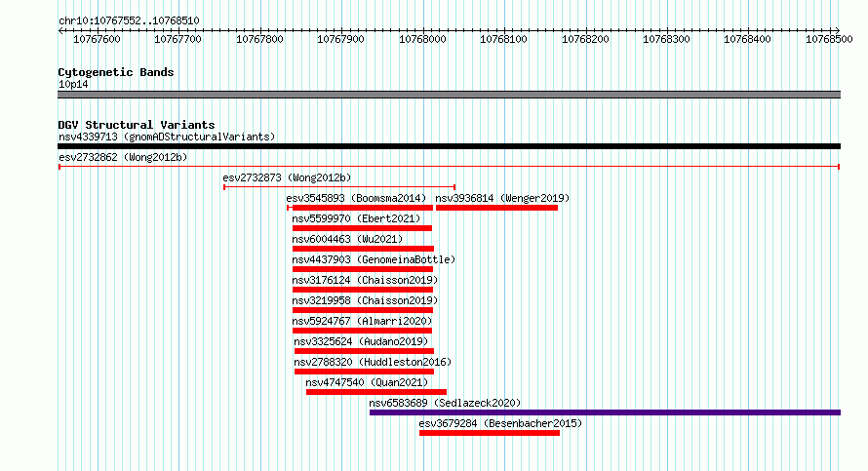Open nsv3176124 (Chaisson2019) entry

(x=365, y=280)
